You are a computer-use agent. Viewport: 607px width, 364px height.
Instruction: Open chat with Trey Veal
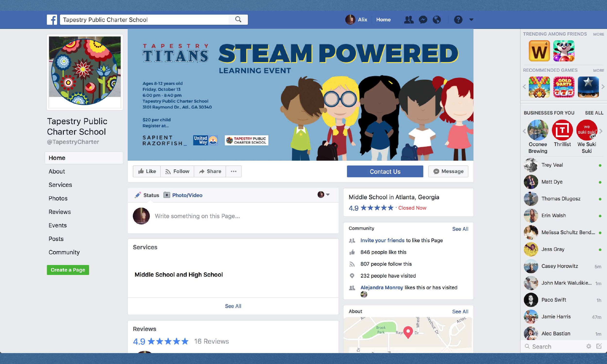(564, 165)
